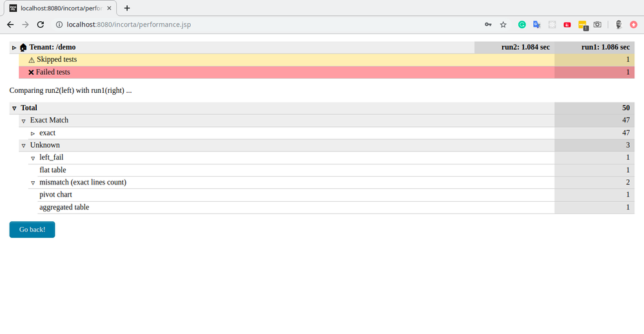Expand the exact subgroup

coord(33,133)
